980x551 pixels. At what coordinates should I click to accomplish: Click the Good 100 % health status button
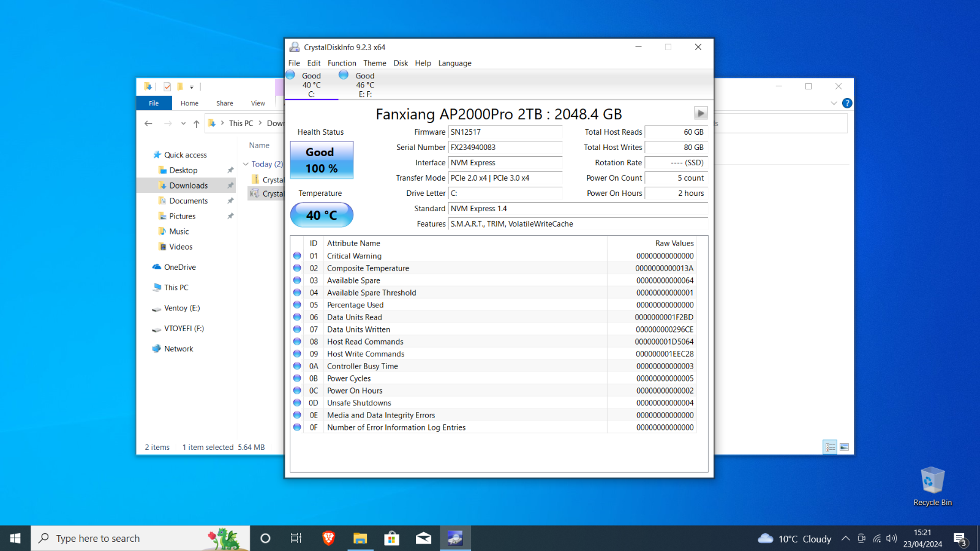pyautogui.click(x=322, y=160)
